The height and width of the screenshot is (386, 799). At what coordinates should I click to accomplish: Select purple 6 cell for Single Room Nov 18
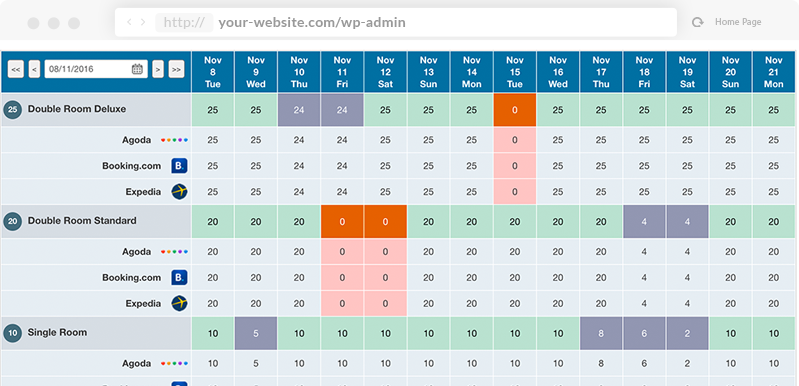644,334
